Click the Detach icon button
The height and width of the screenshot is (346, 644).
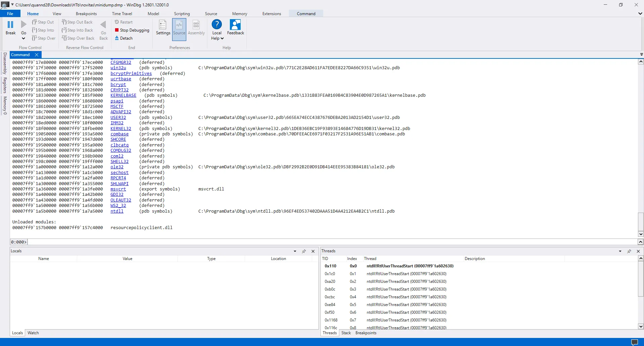tap(117, 38)
